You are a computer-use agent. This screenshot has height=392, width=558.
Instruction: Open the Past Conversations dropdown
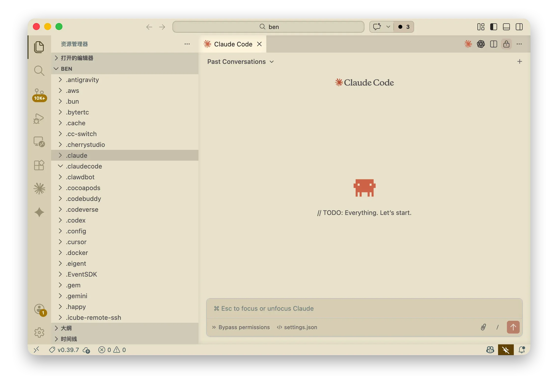[x=240, y=62]
